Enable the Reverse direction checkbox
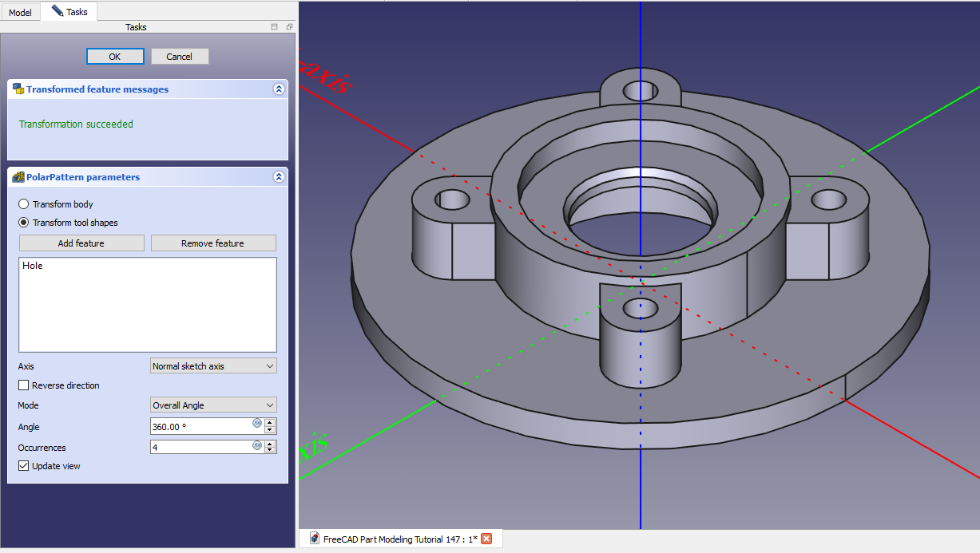The image size is (980, 553). [24, 385]
